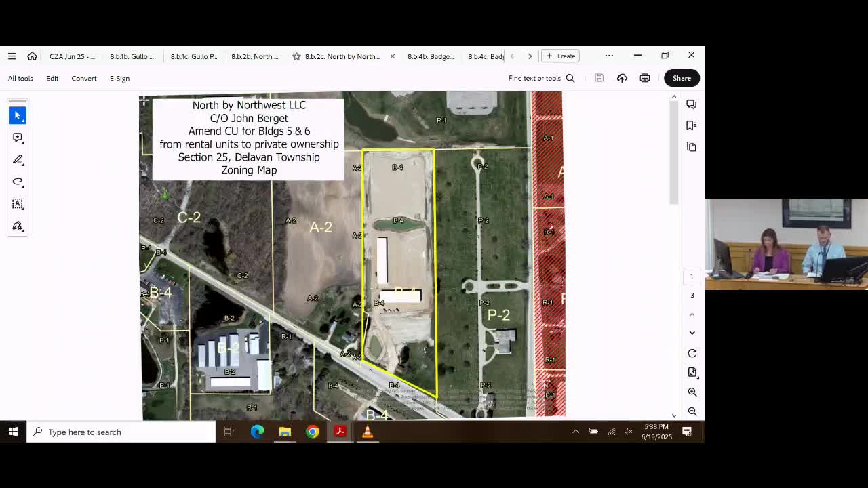Click the vertical scrollbar thumb
The height and width of the screenshot is (488, 868).
673,153
